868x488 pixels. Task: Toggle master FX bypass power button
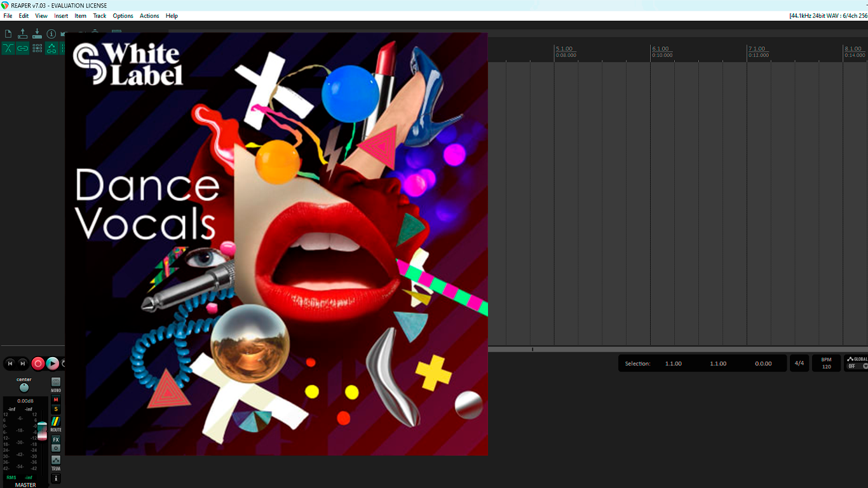tap(56, 448)
